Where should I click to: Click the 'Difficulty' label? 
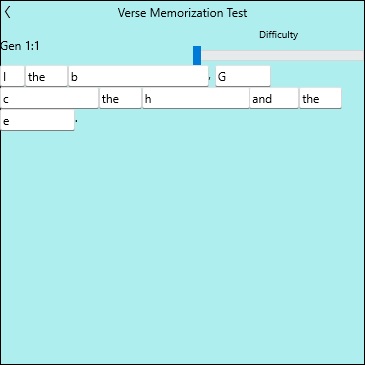click(x=279, y=35)
